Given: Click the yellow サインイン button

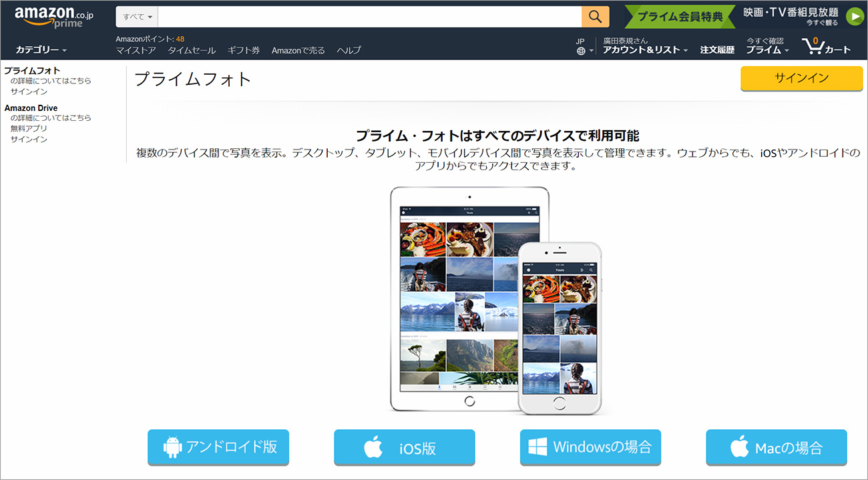Looking at the screenshot, I should (x=801, y=78).
